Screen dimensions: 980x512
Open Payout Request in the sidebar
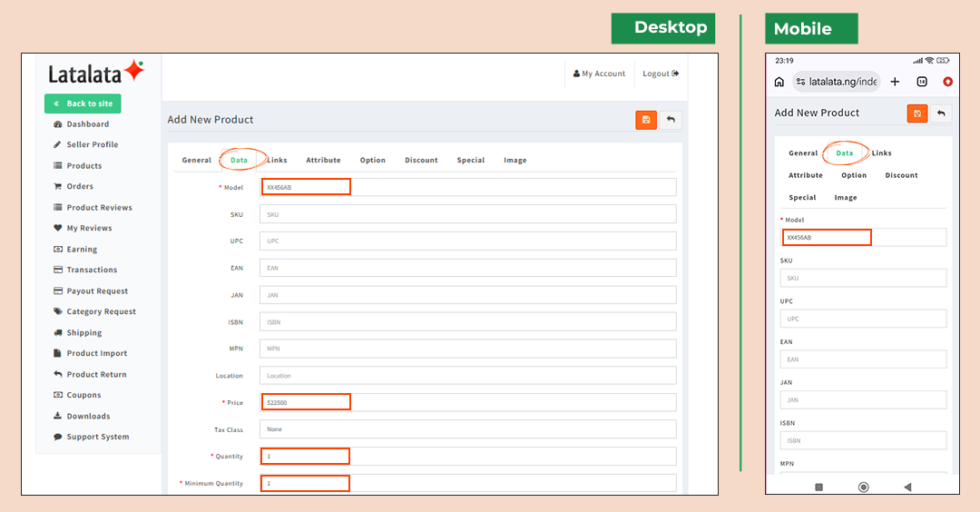pyautogui.click(x=91, y=290)
